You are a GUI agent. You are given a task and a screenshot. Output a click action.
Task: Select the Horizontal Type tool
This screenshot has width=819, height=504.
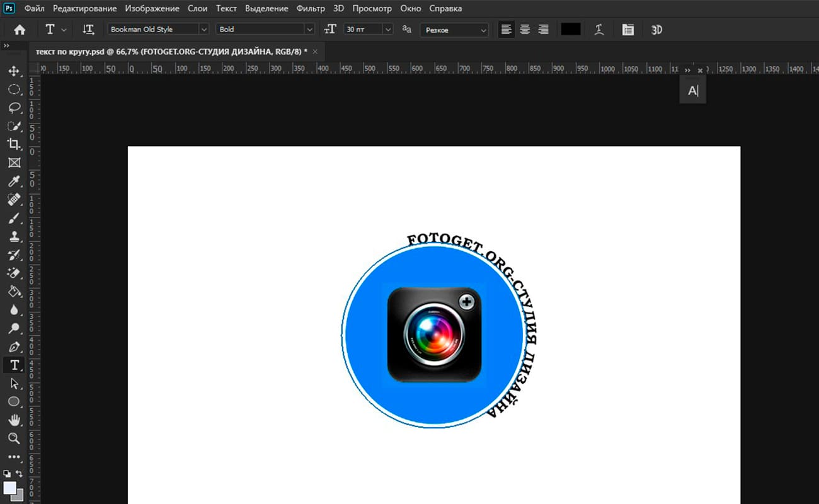click(14, 365)
